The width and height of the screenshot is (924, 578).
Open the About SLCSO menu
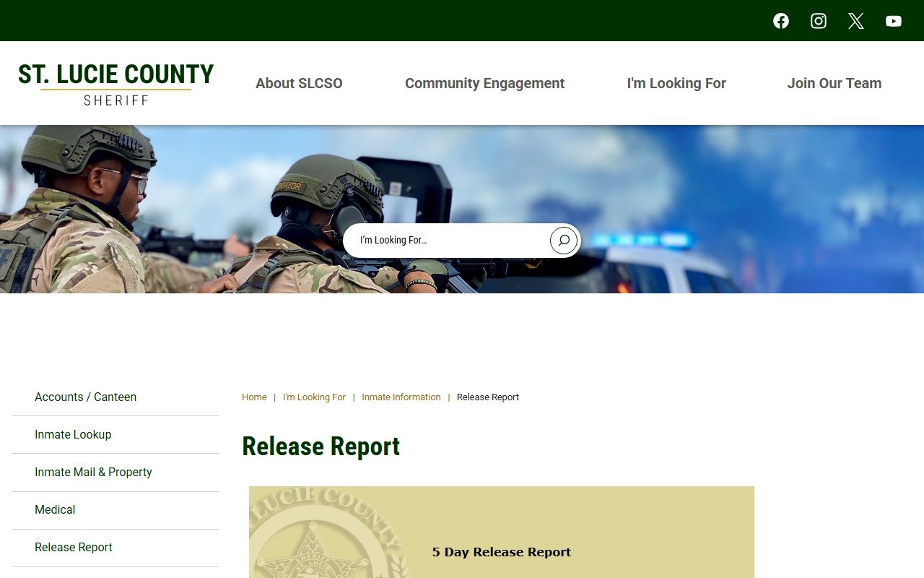tap(299, 83)
